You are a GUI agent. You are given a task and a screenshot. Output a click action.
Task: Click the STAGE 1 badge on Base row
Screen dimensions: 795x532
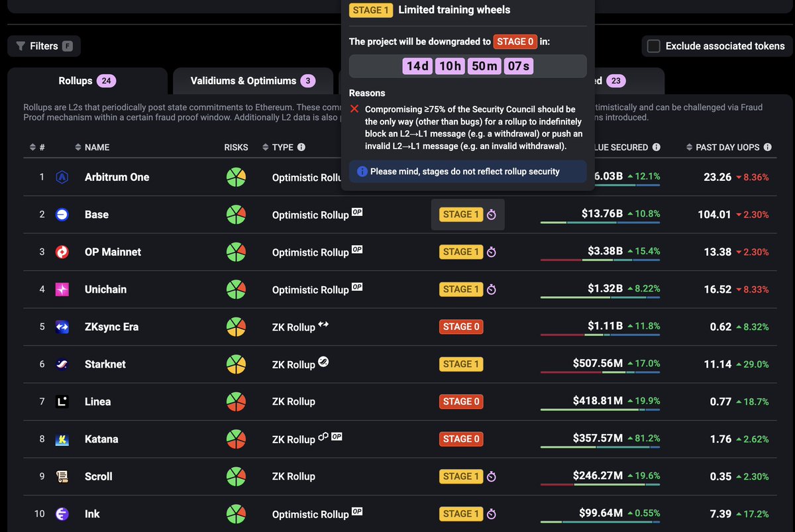pos(461,215)
